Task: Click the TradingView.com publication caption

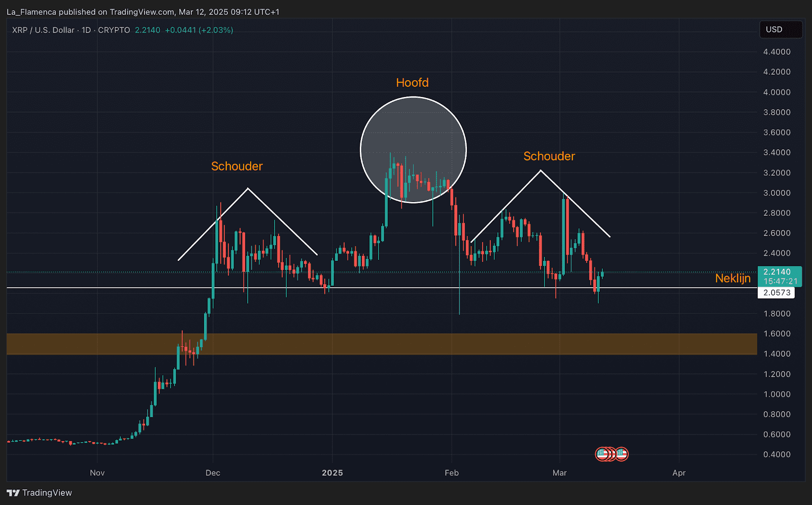Action: point(143,12)
